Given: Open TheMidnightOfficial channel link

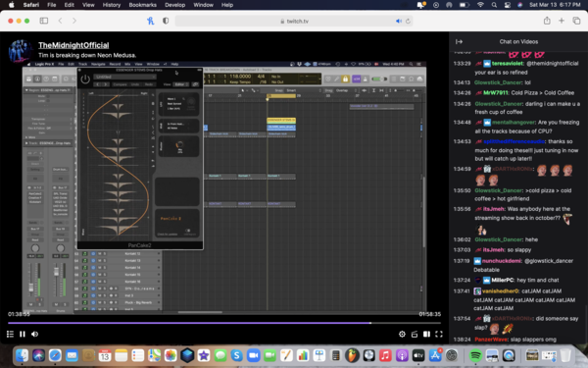Looking at the screenshot, I should (73, 45).
